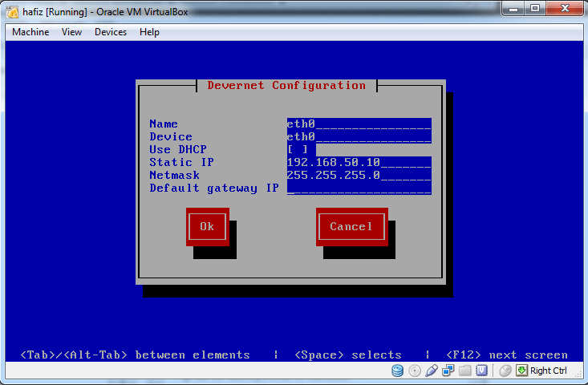This screenshot has height=385, width=588.
Task: Click the Default gateway IP field
Action: [359, 188]
